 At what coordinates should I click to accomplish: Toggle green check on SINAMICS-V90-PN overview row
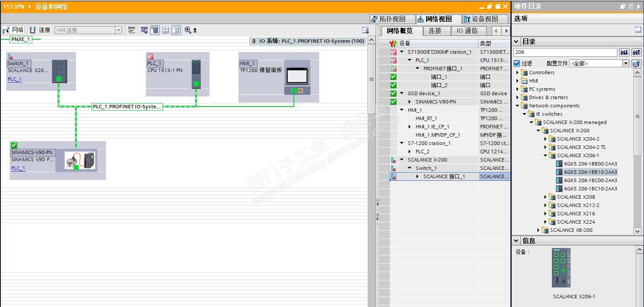tap(393, 102)
